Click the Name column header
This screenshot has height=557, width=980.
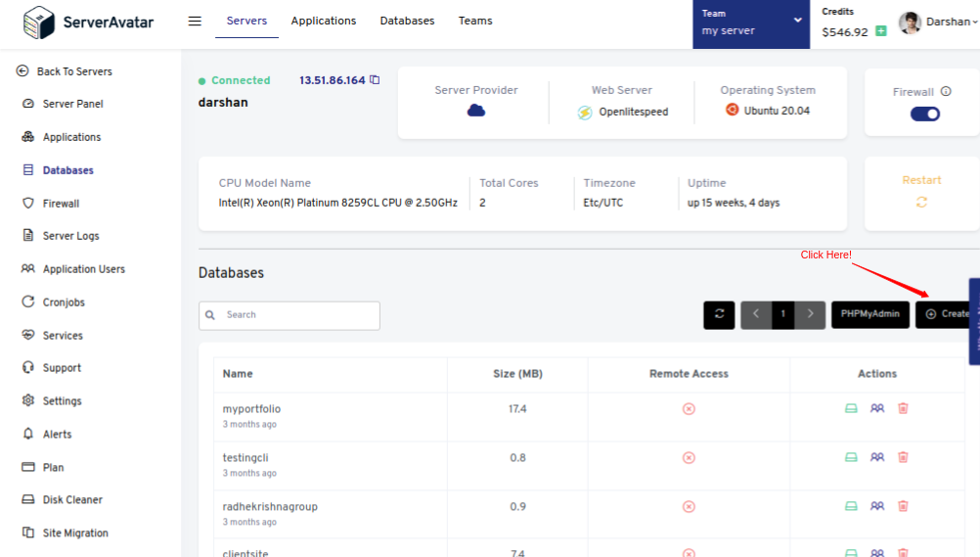[x=238, y=374]
